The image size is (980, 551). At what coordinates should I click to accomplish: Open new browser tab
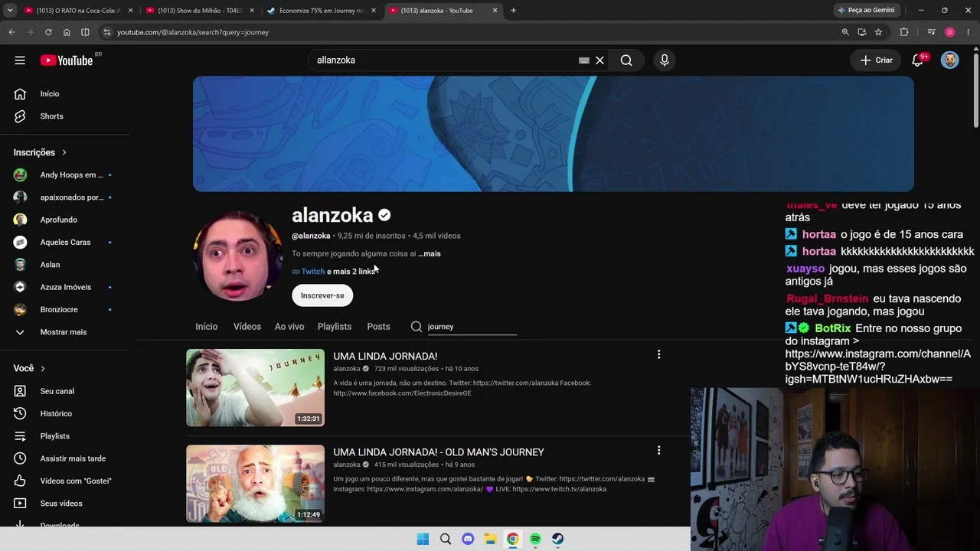(513, 11)
